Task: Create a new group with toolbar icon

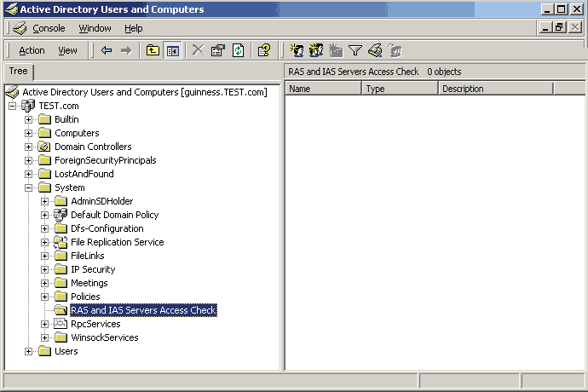Action: tap(316, 50)
